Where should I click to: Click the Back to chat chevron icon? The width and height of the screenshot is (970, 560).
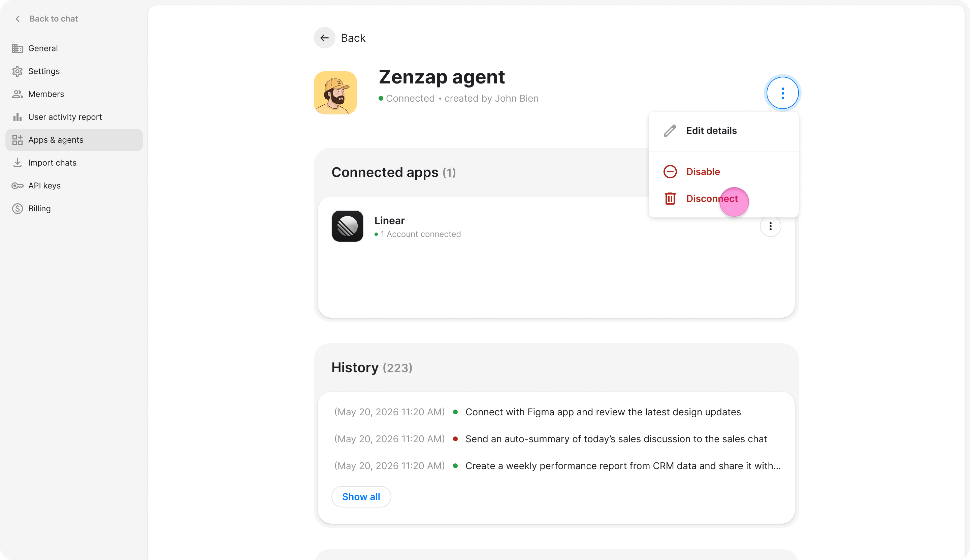[17, 19]
